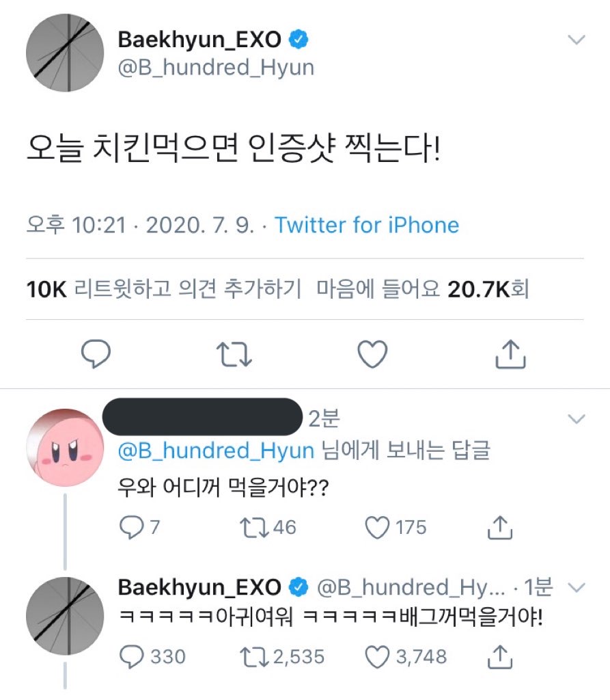The width and height of the screenshot is (610, 700).
Task: Share Baekhyun's reply tweet
Action: 498,657
